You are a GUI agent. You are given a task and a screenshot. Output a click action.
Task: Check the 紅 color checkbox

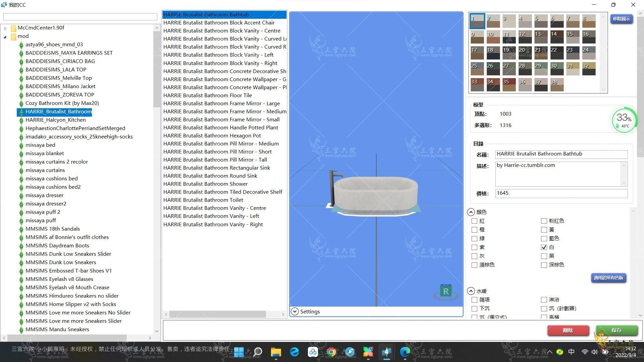tap(474, 221)
